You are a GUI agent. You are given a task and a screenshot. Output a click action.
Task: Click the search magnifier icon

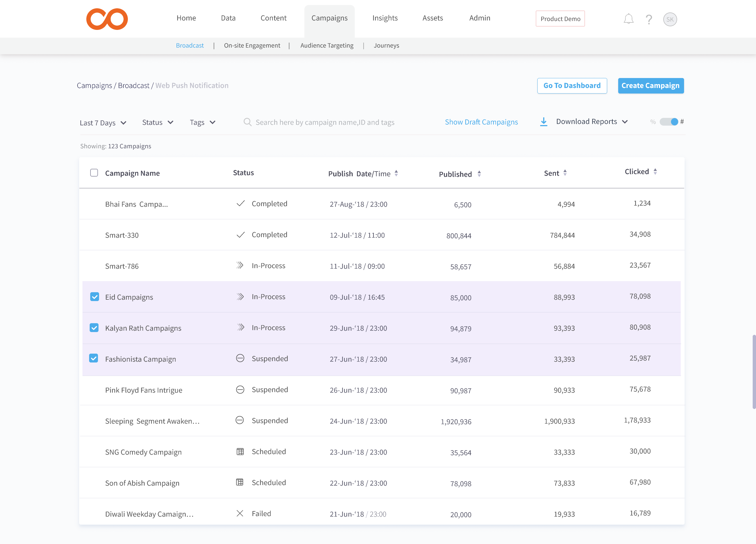click(x=247, y=122)
